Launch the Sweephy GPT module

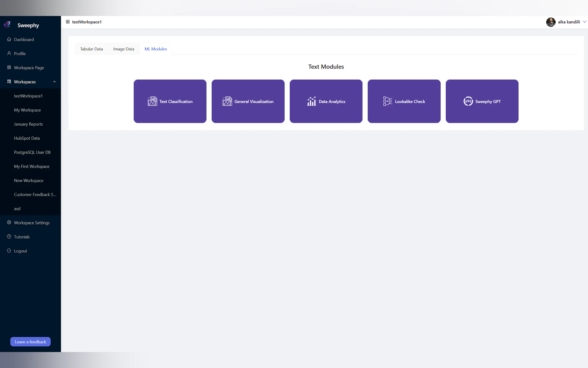482,101
